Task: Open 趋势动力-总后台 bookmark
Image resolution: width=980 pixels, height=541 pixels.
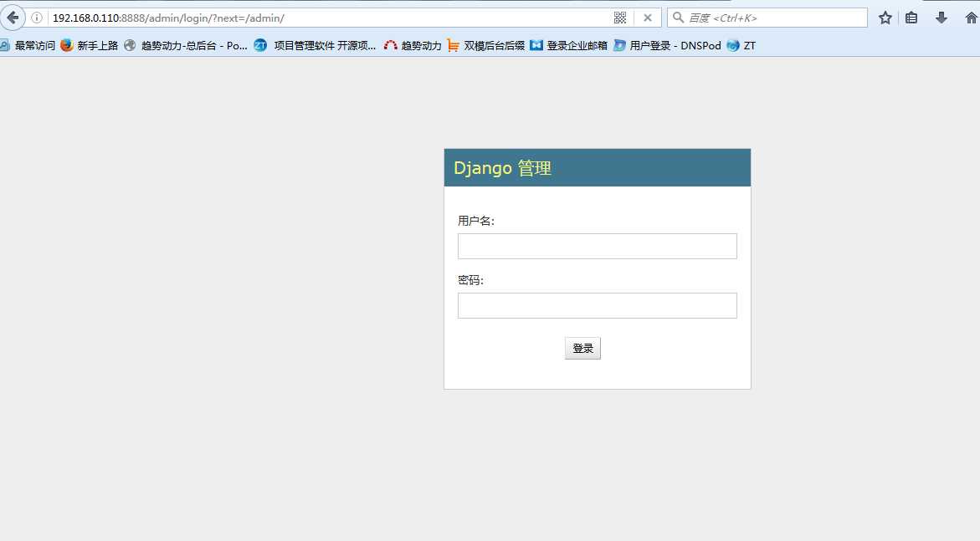Action: click(186, 45)
